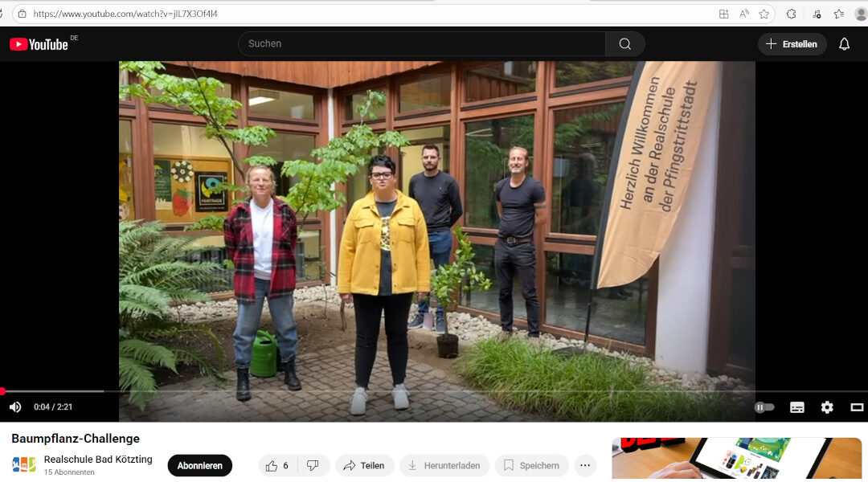Click into the Suchen search field
Screen dimensions: 868x482
[x=422, y=44]
